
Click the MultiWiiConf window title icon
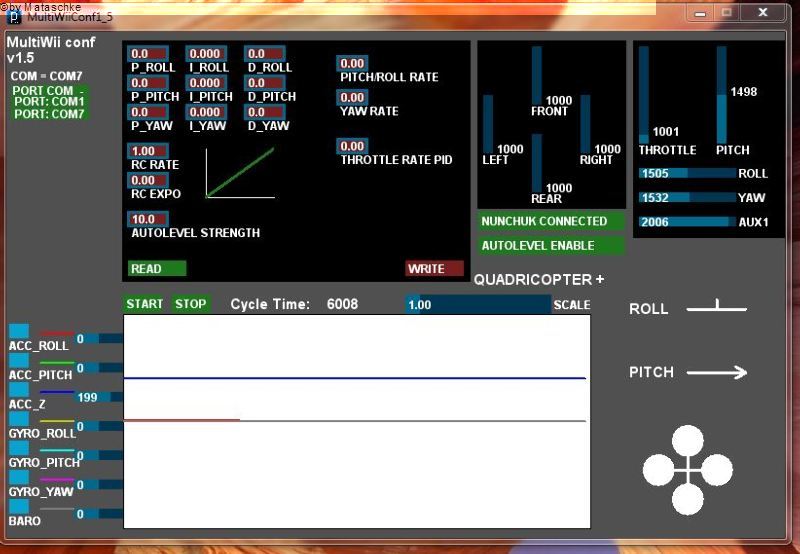[x=14, y=17]
